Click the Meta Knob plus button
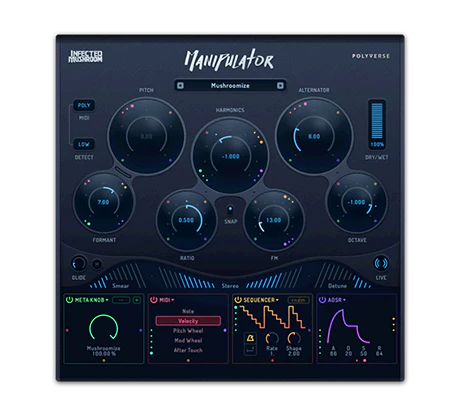This screenshot has height=416, width=460. [136, 300]
